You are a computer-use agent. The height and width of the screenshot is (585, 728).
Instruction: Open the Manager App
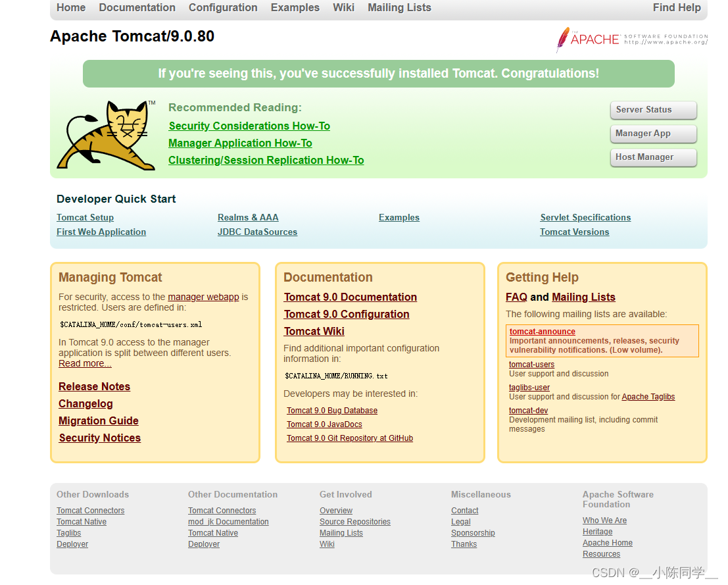(x=653, y=134)
